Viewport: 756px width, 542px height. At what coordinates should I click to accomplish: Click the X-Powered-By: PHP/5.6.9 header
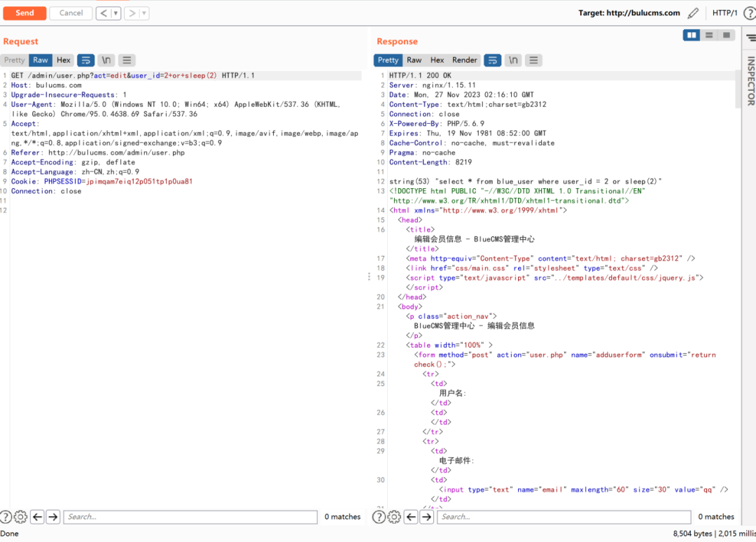[x=437, y=124]
